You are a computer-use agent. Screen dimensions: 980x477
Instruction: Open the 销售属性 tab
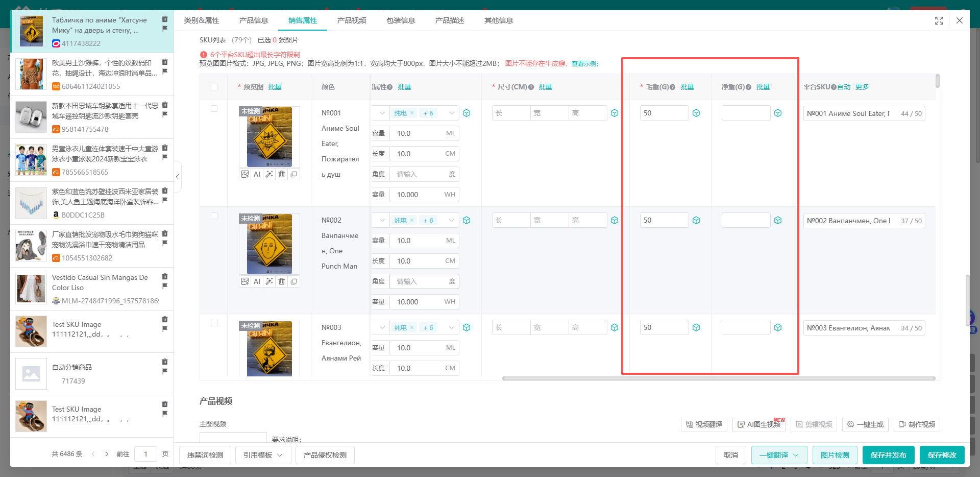pyautogui.click(x=303, y=20)
